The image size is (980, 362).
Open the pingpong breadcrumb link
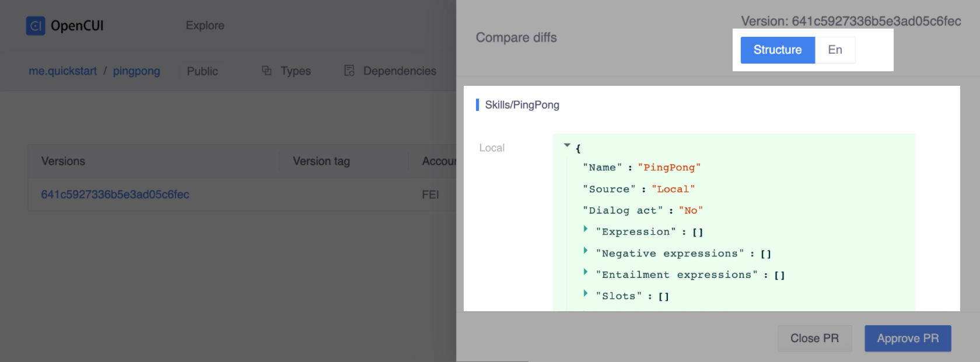[x=136, y=71]
